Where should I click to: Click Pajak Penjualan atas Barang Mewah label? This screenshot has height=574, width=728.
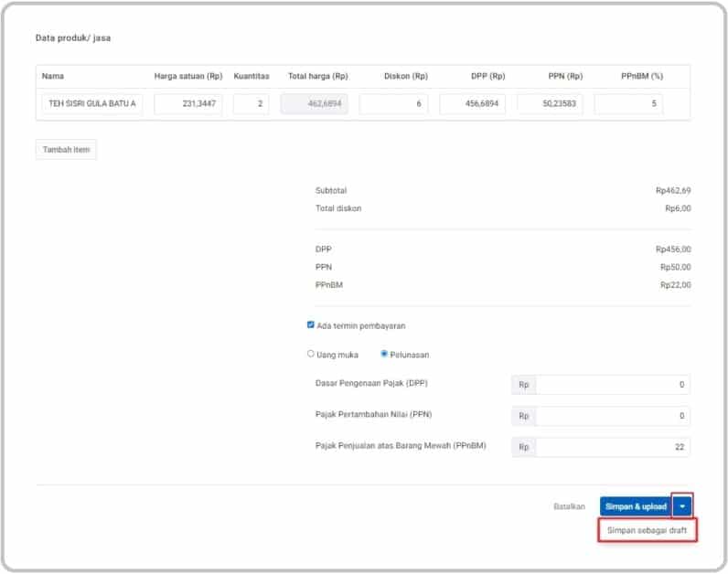coord(401,446)
